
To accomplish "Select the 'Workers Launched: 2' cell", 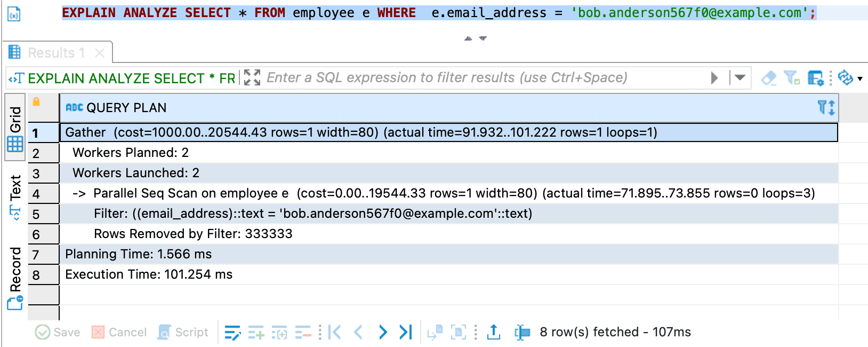I will [448, 173].
